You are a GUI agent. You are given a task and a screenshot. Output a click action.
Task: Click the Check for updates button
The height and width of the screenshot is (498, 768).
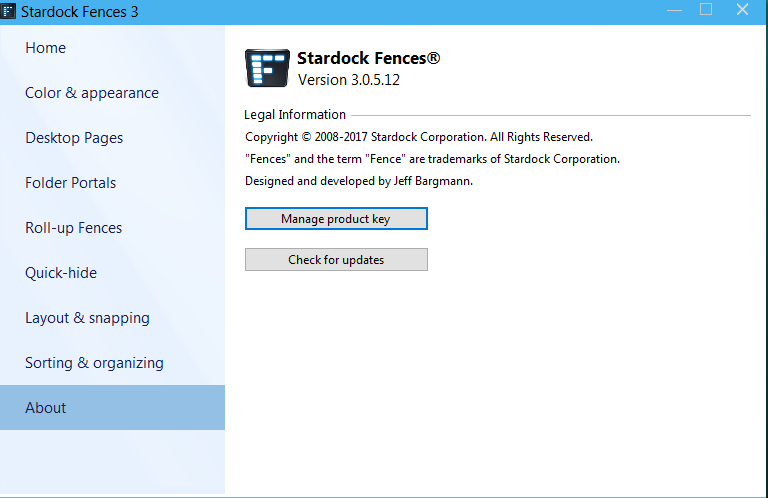click(336, 260)
